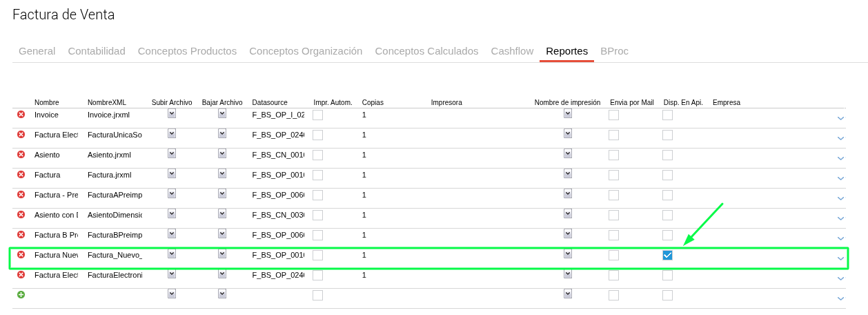Screen dimensions: 868x315
Task: Open Subir Archivo menu for FacturaElectroni row
Action: [x=172, y=274]
